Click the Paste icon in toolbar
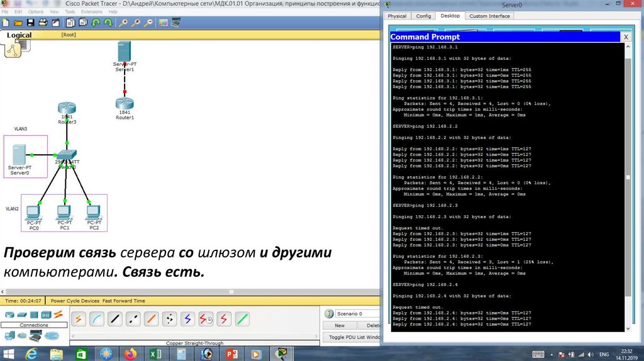The image size is (644, 361). (83, 23)
